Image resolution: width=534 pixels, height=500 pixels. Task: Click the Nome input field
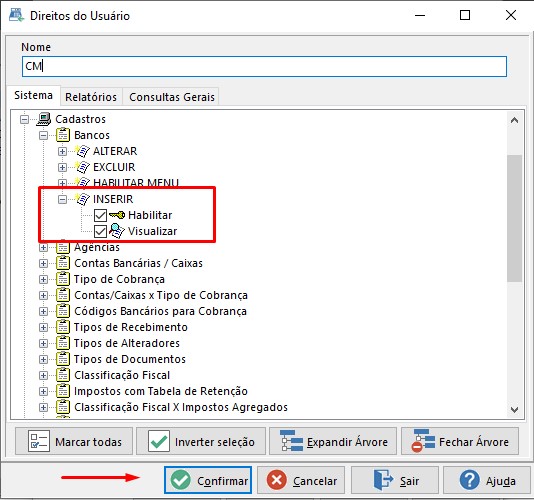[264, 66]
